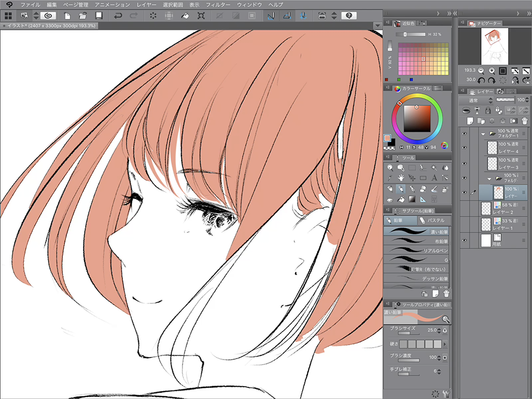Open the フィルター menu
The width and height of the screenshot is (532, 399).
pyautogui.click(x=218, y=5)
